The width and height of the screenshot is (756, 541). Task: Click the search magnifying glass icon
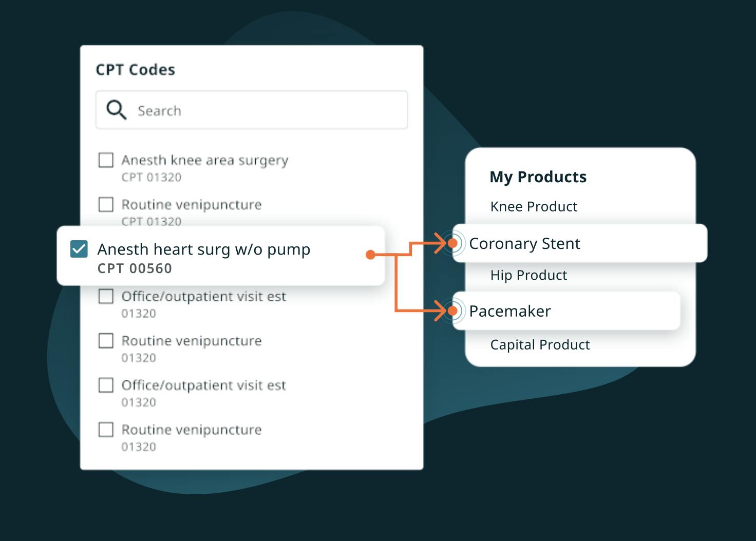(116, 109)
